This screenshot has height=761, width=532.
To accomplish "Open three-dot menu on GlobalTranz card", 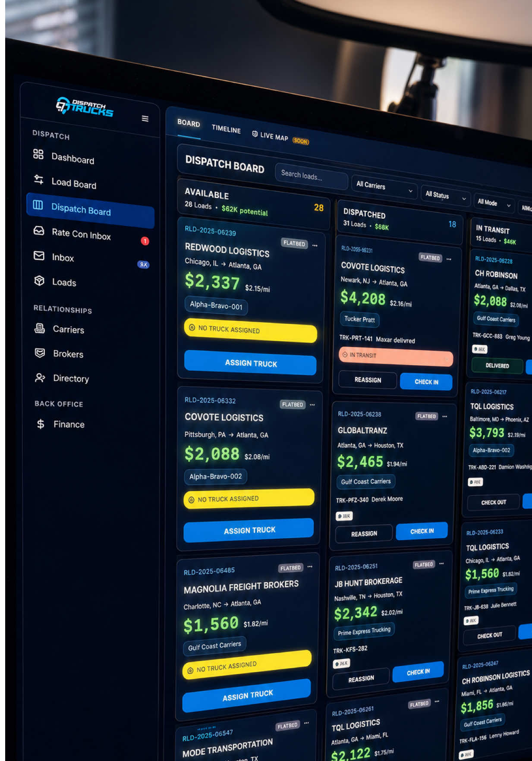I will tap(445, 416).
